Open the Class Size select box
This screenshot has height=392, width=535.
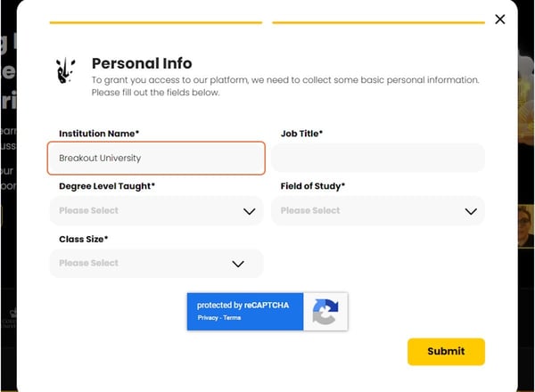tap(156, 264)
